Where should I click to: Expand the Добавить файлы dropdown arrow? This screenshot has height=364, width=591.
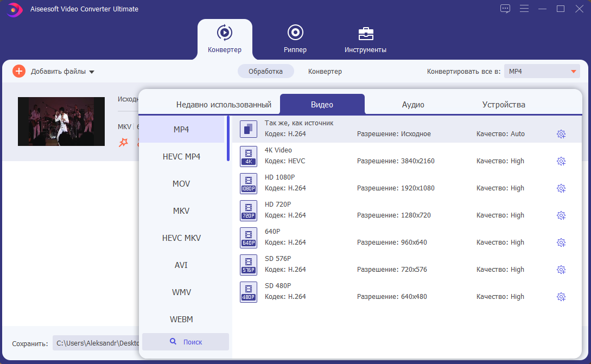point(92,72)
